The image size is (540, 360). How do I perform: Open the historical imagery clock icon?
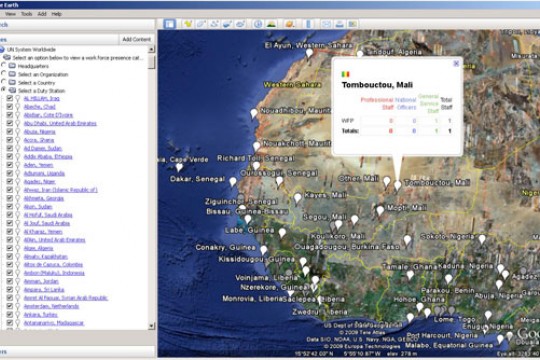258,24
